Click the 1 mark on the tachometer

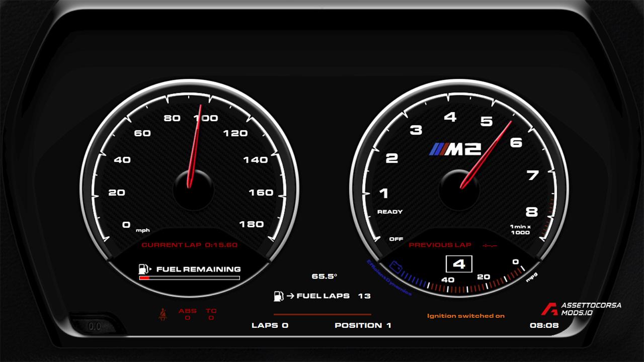click(x=384, y=194)
